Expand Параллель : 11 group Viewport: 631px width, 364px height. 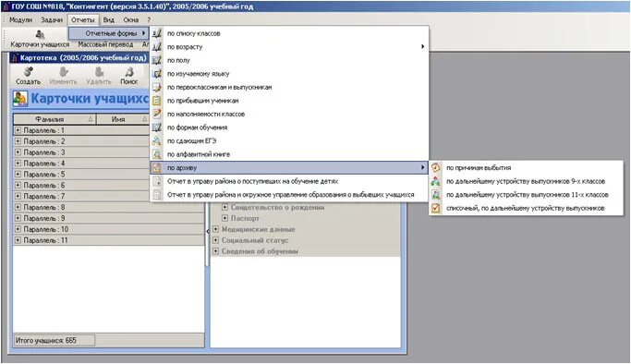tap(18, 240)
